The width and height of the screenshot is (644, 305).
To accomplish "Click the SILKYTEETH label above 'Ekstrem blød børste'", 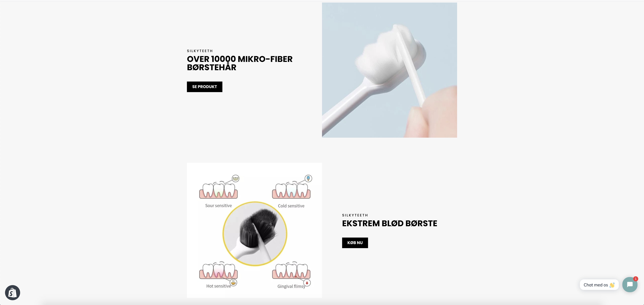I will (x=355, y=215).
